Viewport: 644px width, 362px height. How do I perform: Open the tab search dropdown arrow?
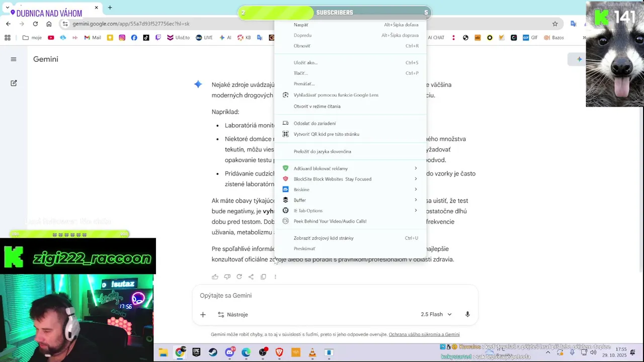[7, 8]
